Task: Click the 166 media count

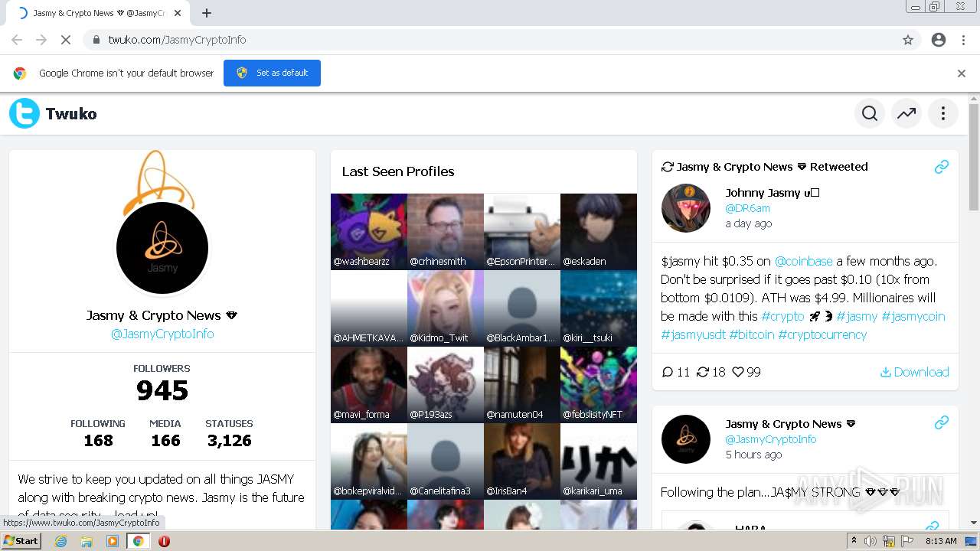Action: (x=165, y=440)
